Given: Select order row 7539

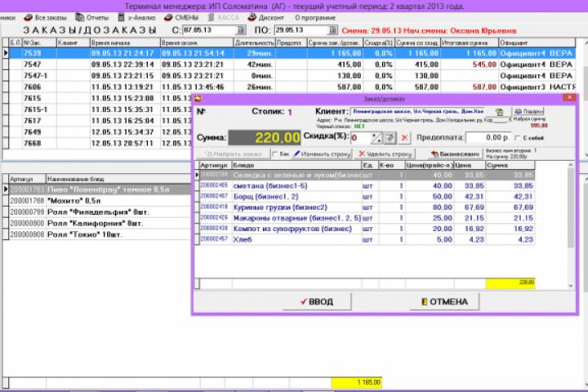Looking at the screenshot, I should tap(289, 53).
